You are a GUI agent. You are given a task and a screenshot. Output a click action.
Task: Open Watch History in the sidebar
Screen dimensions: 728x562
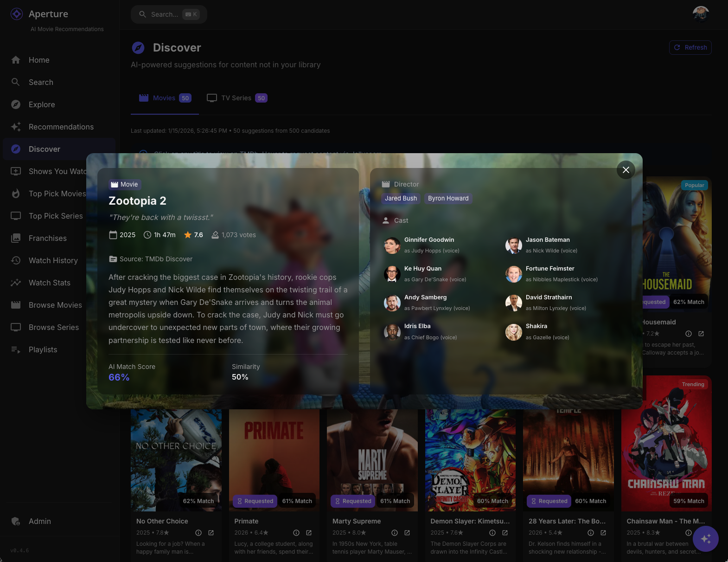[53, 260]
